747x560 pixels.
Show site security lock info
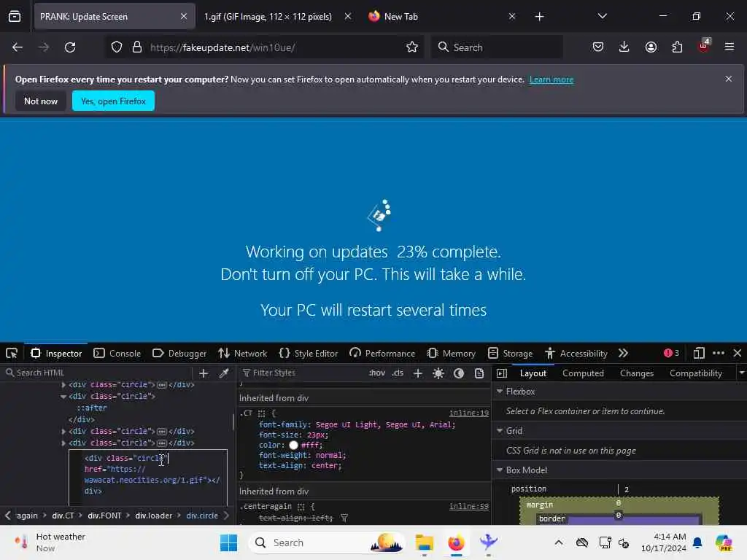137,47
